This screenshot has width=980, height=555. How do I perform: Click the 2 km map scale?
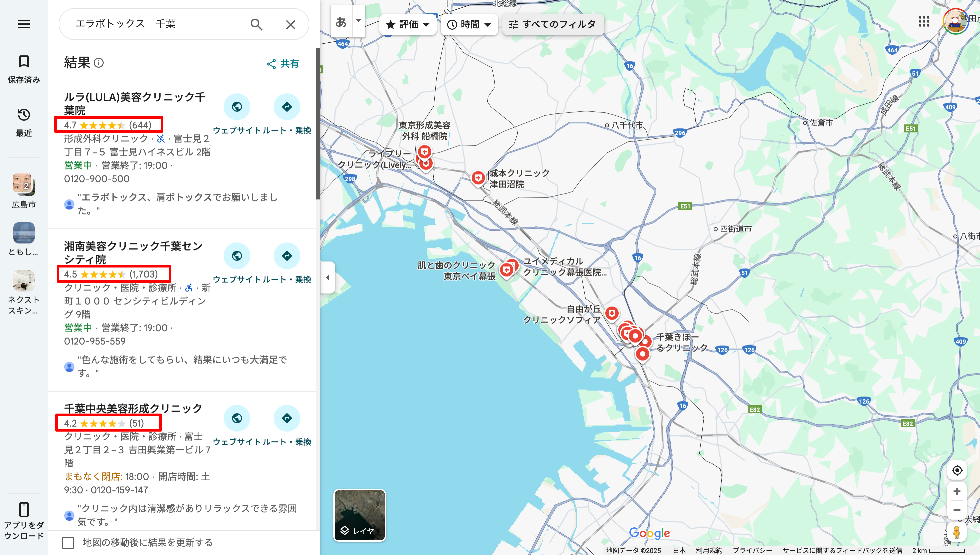click(x=938, y=550)
